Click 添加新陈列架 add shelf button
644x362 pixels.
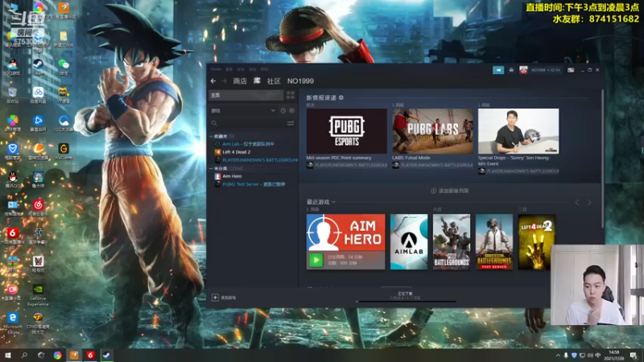[x=450, y=191]
